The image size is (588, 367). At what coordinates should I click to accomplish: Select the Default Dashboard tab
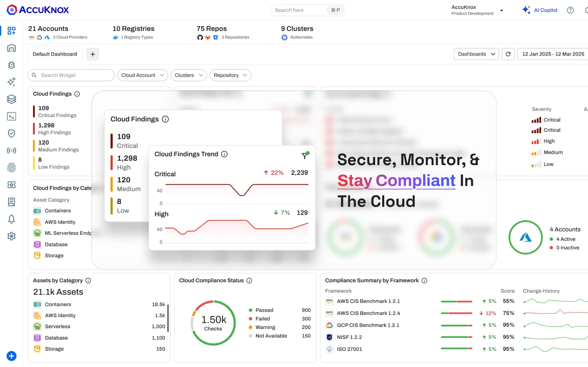click(55, 54)
